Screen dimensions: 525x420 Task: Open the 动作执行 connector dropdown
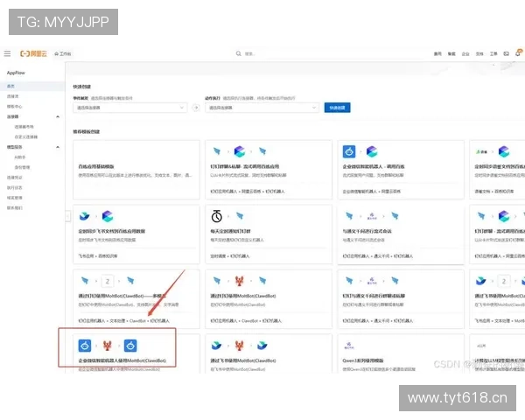pos(261,108)
